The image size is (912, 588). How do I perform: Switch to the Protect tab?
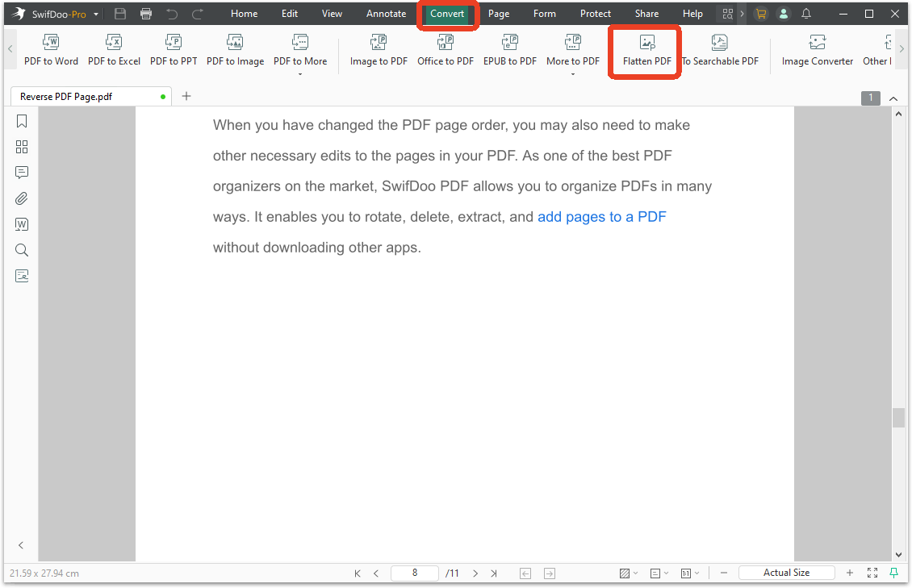click(596, 14)
